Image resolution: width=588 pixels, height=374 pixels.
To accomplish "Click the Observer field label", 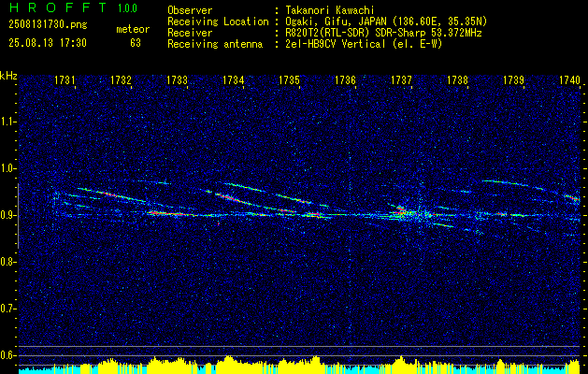I will coord(190,10).
